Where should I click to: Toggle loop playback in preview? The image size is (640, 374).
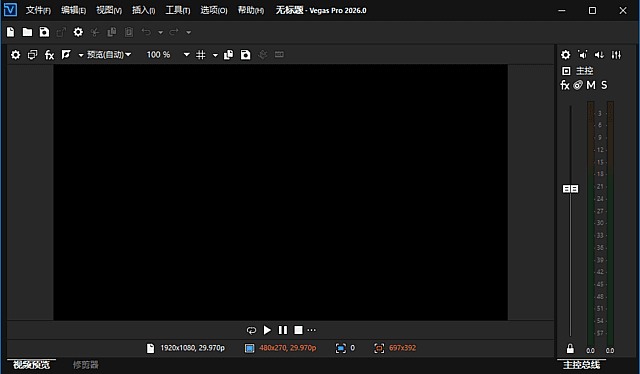tap(251, 330)
